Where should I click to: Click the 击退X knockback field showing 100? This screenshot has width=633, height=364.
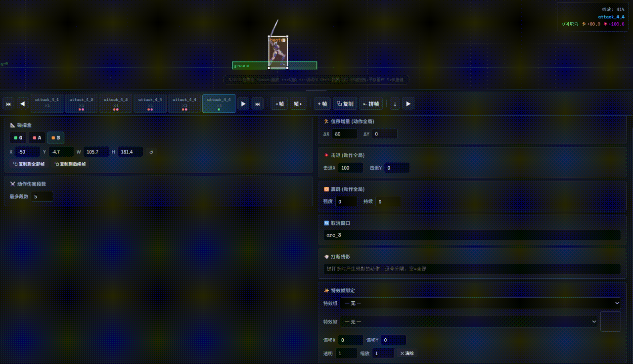click(351, 168)
